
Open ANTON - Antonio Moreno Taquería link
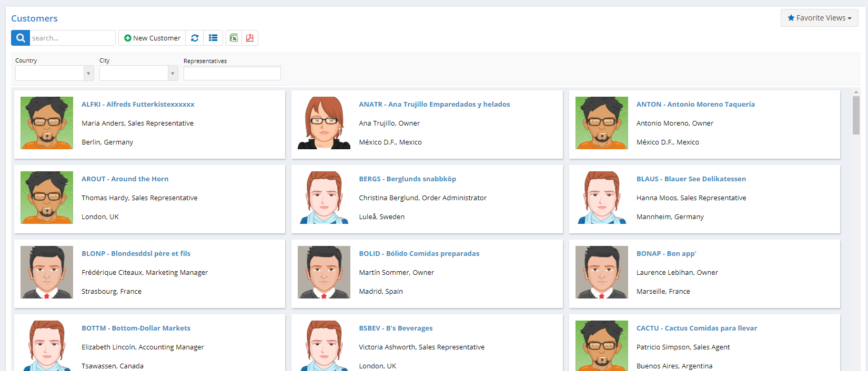695,104
